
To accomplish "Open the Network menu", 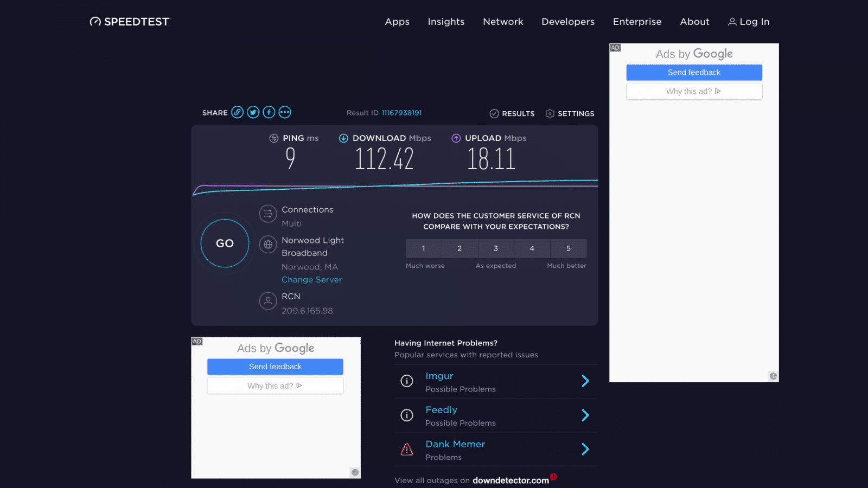I will tap(503, 22).
